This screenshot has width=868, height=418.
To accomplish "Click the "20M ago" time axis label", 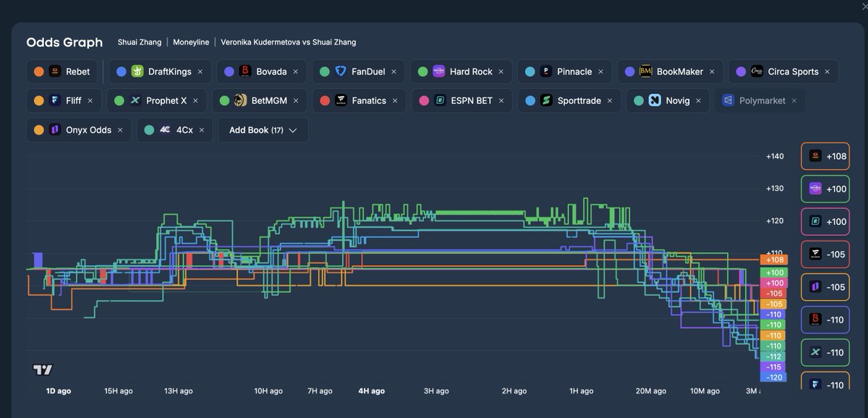I will point(651,391).
